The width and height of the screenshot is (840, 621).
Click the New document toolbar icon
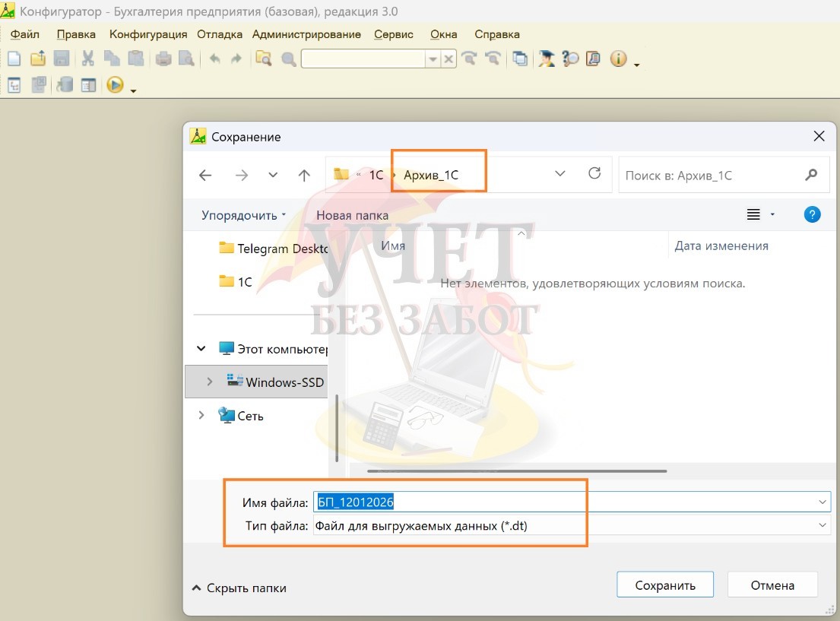coord(14,59)
